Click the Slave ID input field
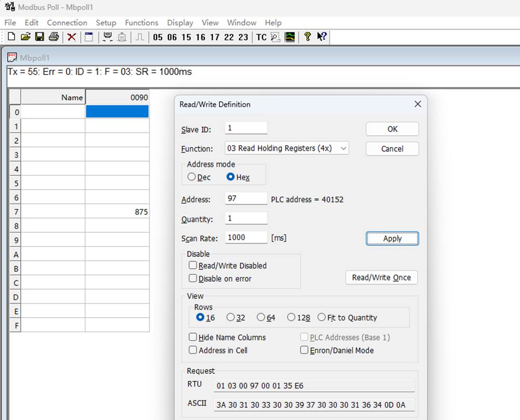 pyautogui.click(x=246, y=128)
